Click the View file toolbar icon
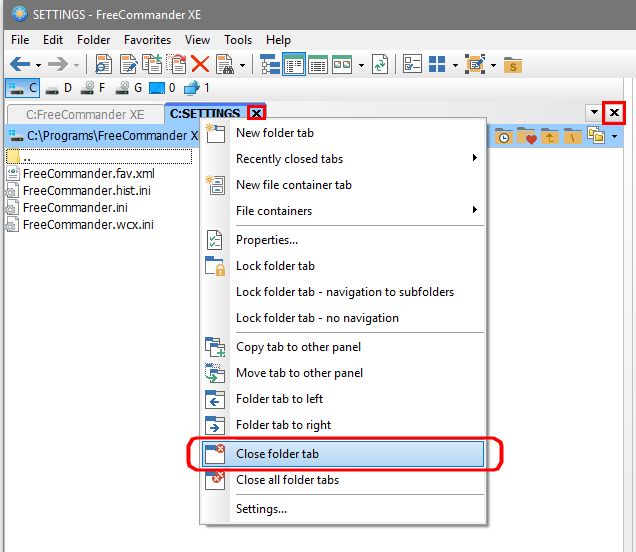This screenshot has height=552, width=636. (x=103, y=64)
